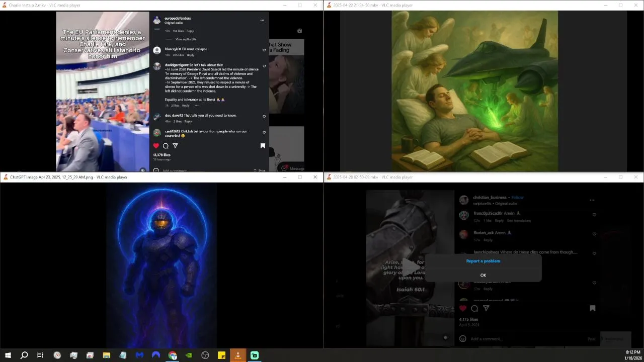Like franc0p35cad0r's comment heart

click(x=594, y=215)
